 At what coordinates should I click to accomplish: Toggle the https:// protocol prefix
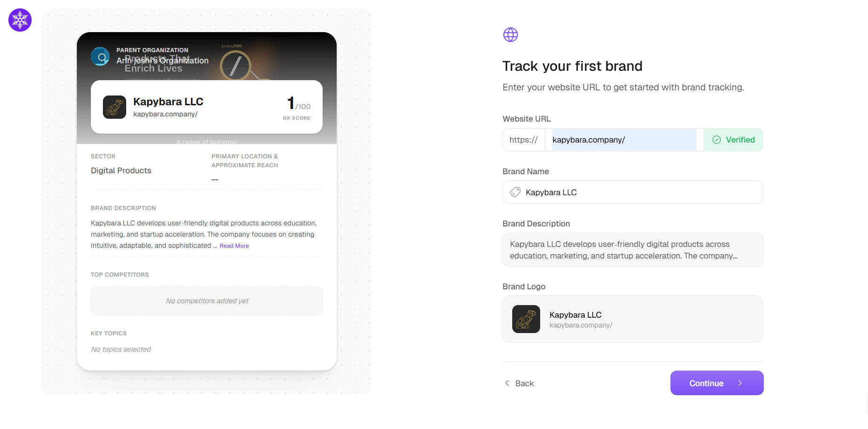(523, 139)
